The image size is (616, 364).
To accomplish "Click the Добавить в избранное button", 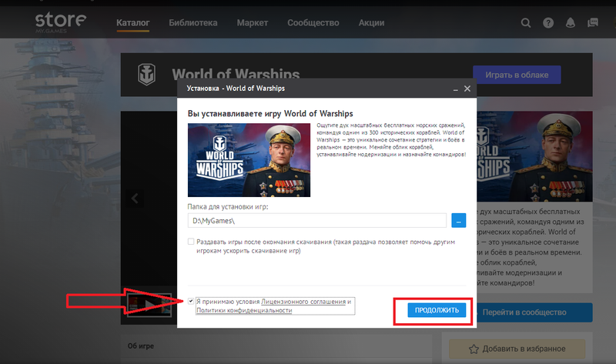I will 517,349.
